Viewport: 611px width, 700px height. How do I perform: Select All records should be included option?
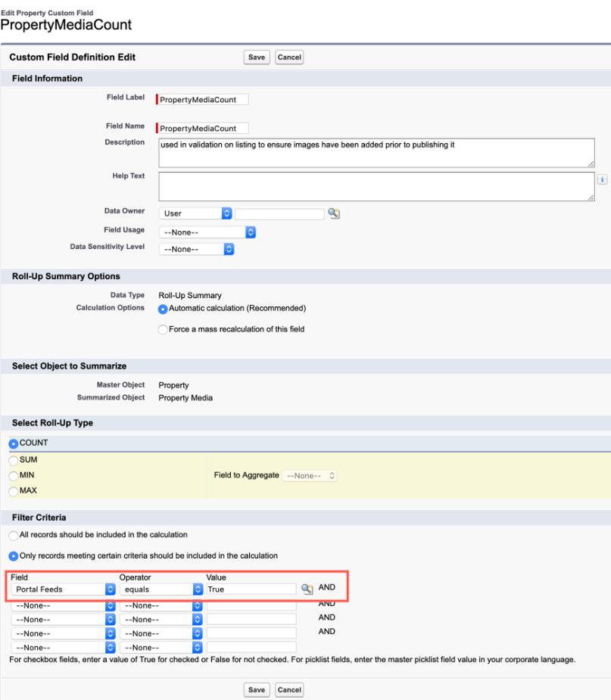14,535
